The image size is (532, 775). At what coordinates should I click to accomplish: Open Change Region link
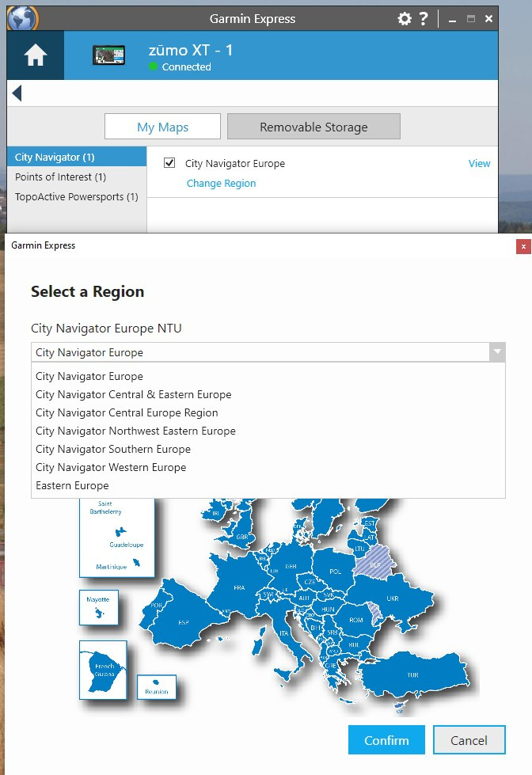221,184
